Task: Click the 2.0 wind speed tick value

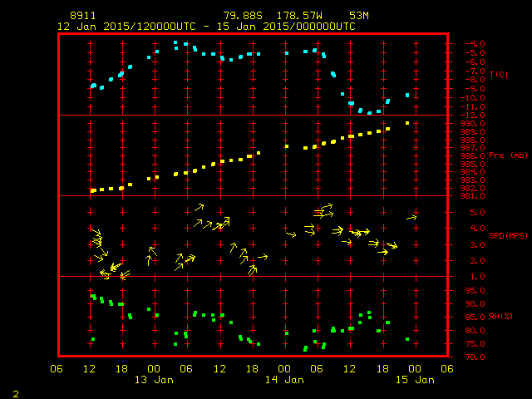Action: [477, 261]
